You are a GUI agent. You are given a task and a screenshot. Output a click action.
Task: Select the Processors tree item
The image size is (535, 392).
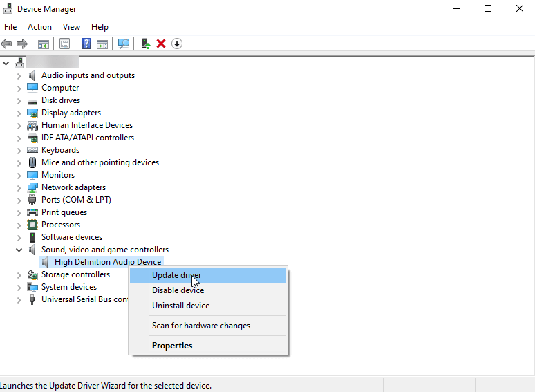pos(61,225)
